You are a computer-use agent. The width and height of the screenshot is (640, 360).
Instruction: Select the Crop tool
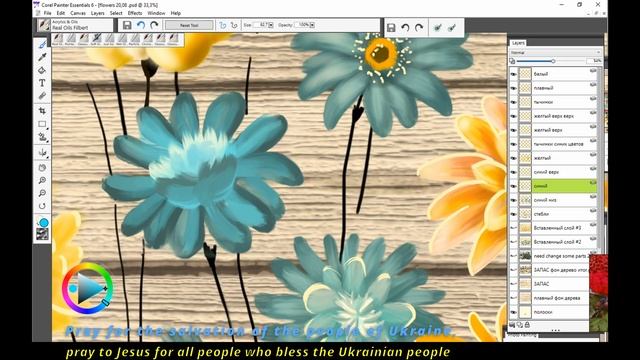pyautogui.click(x=42, y=111)
